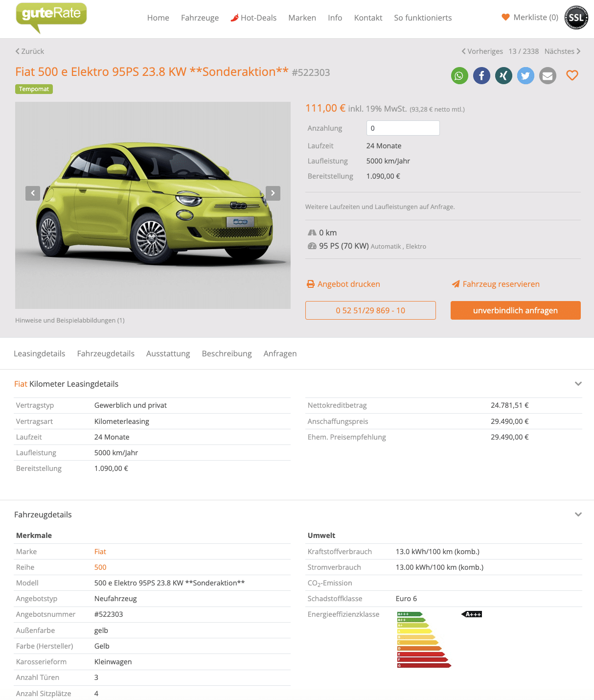Click Hinweise und Beispielabbildungen (1) note
Image resolution: width=594 pixels, height=700 pixels.
[x=70, y=320]
